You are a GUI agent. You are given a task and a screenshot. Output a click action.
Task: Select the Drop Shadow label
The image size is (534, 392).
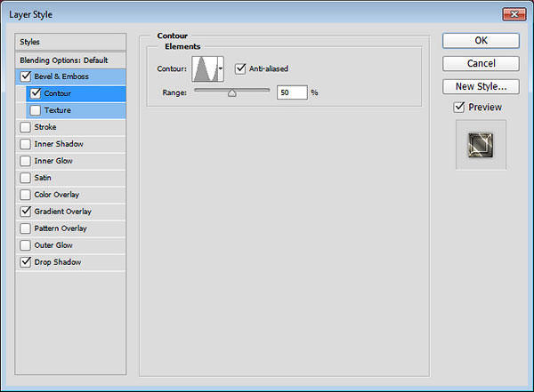pyautogui.click(x=58, y=262)
